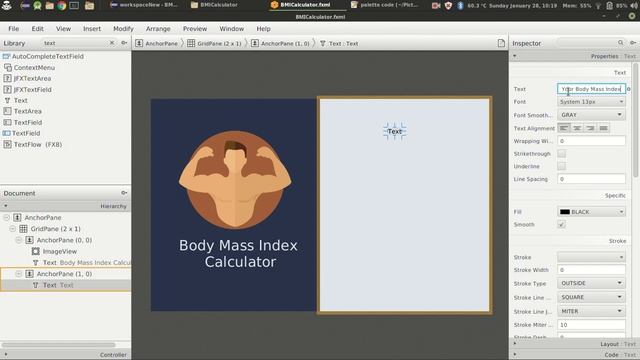Clear the library search field
The width and height of the screenshot is (640, 360).
tap(112, 43)
